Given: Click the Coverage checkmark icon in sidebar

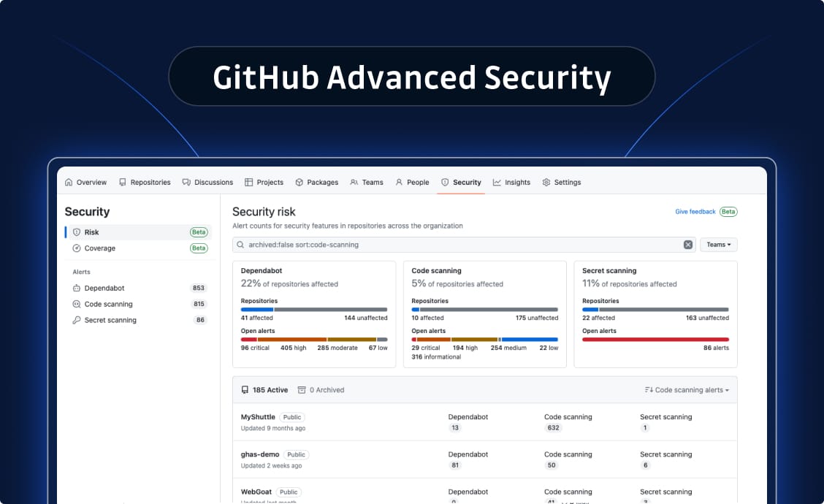Looking at the screenshot, I should tap(77, 248).
